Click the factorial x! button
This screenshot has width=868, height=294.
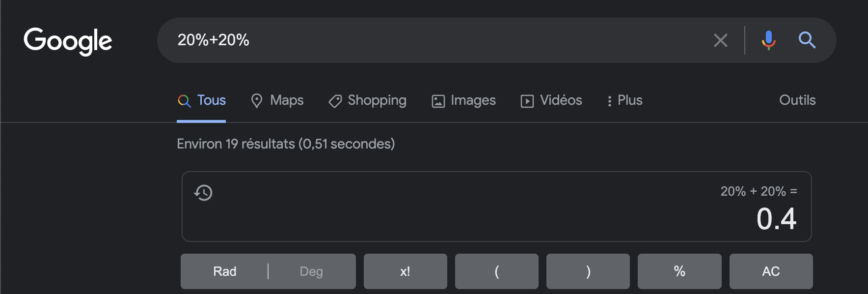[405, 271]
